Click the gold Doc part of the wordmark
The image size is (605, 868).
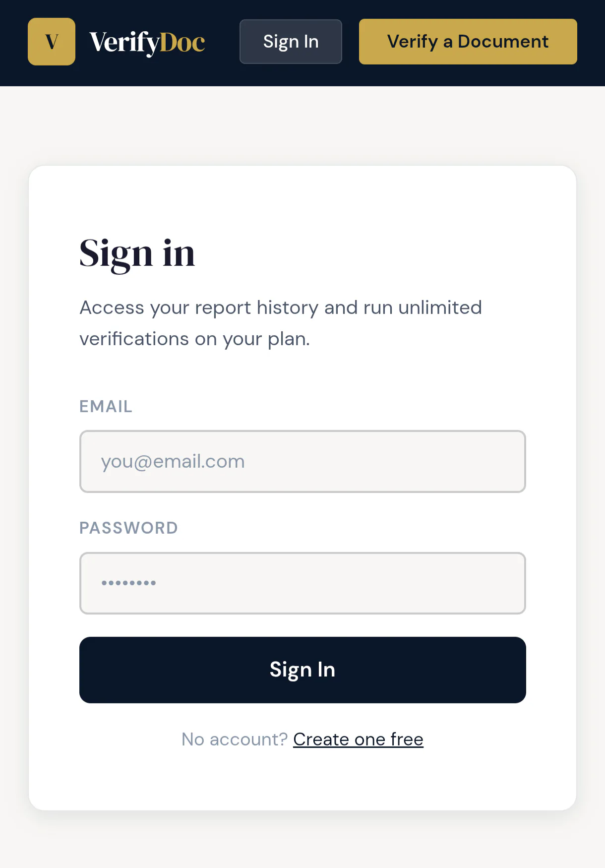click(x=182, y=43)
